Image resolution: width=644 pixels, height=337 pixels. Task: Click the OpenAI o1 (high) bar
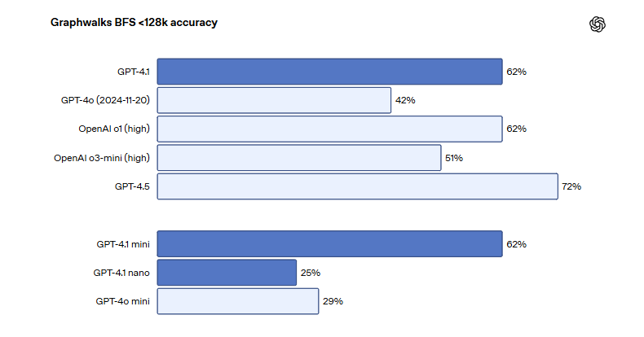[330, 129]
